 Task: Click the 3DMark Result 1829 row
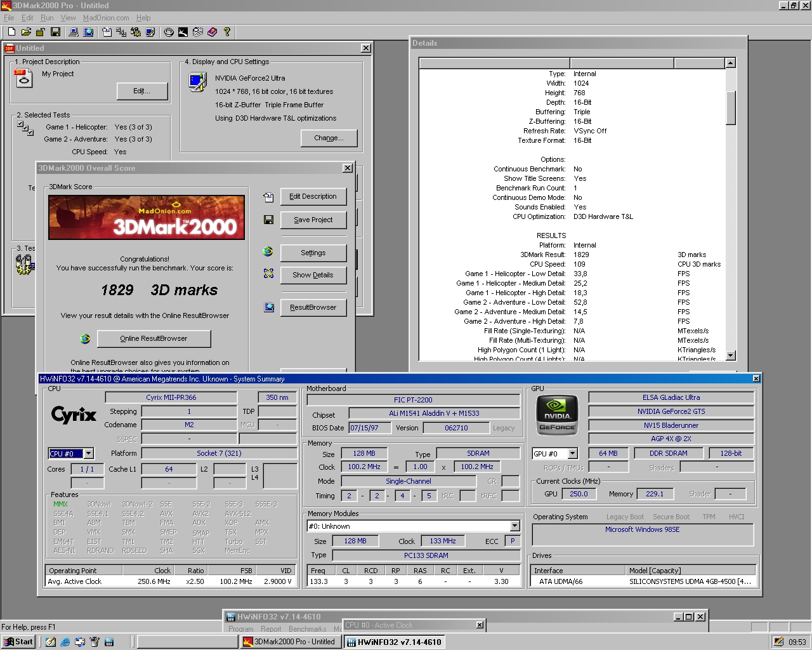coord(572,255)
